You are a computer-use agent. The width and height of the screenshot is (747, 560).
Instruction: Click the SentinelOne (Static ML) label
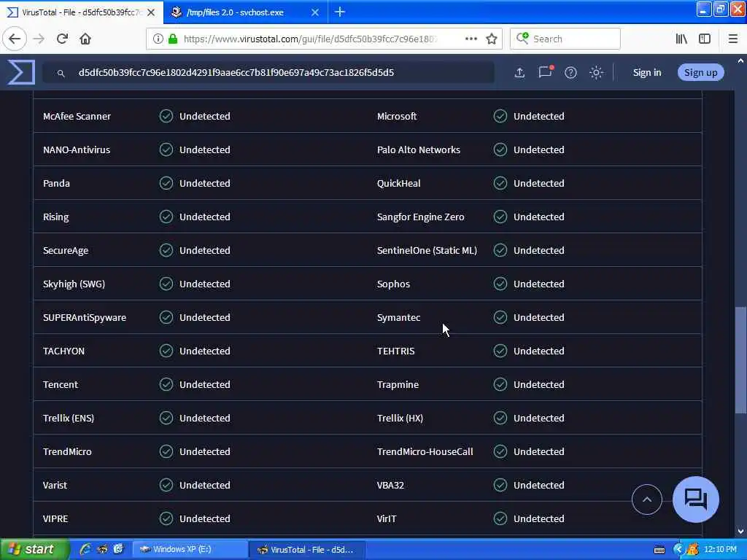pos(427,251)
